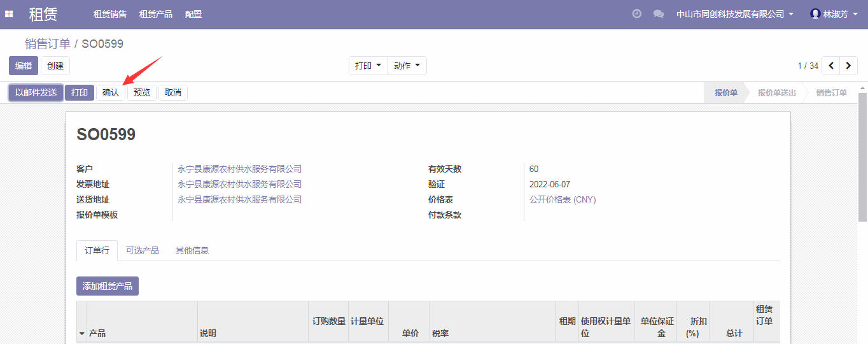Click the user avatar for 林淑芳

click(x=815, y=14)
